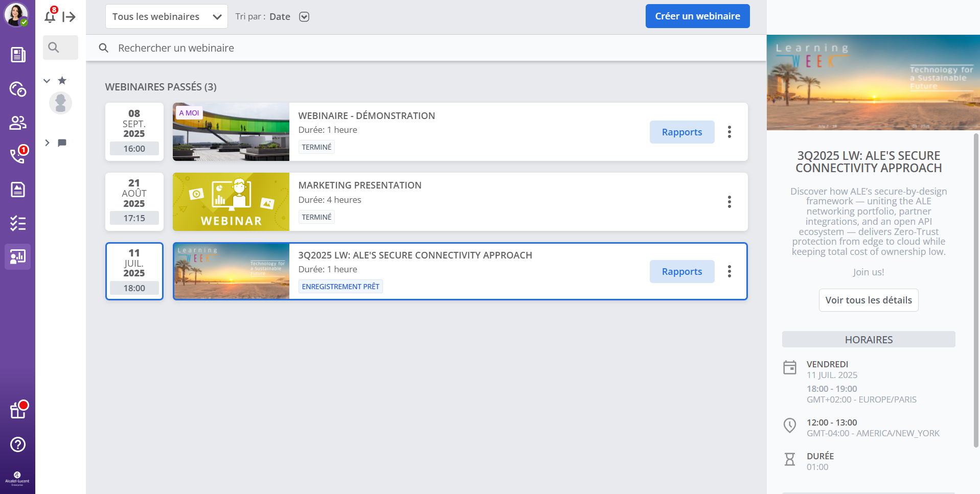This screenshot has height=494, width=980.
Task: Click the calendar icon in Horaires
Action: tap(790, 367)
